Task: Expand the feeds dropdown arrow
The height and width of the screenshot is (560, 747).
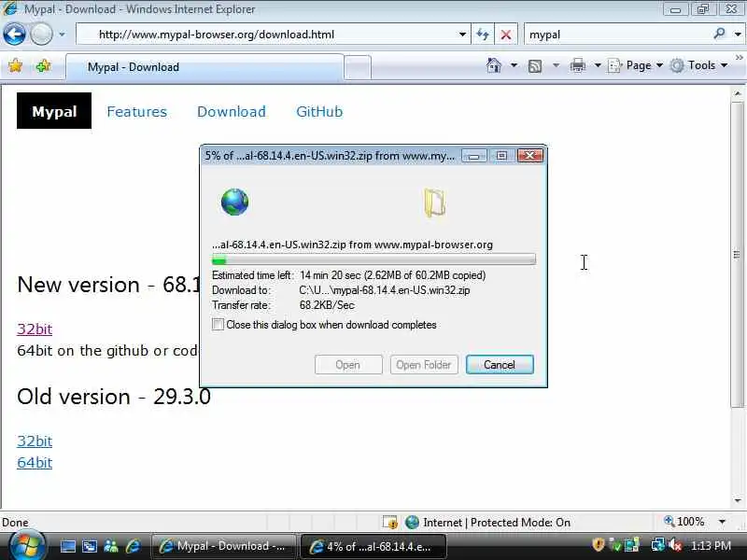Action: (556, 65)
